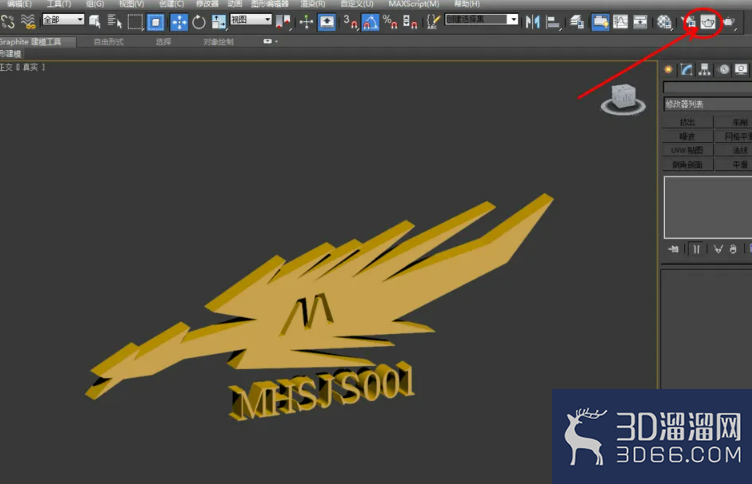Open the MAXScript(M) menu
Screen dimensions: 752x484
413,4
